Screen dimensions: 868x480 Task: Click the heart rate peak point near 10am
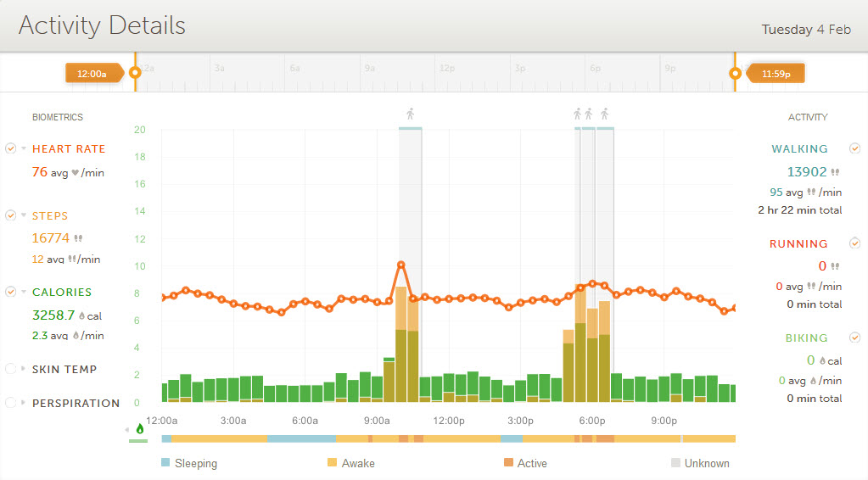(x=401, y=265)
